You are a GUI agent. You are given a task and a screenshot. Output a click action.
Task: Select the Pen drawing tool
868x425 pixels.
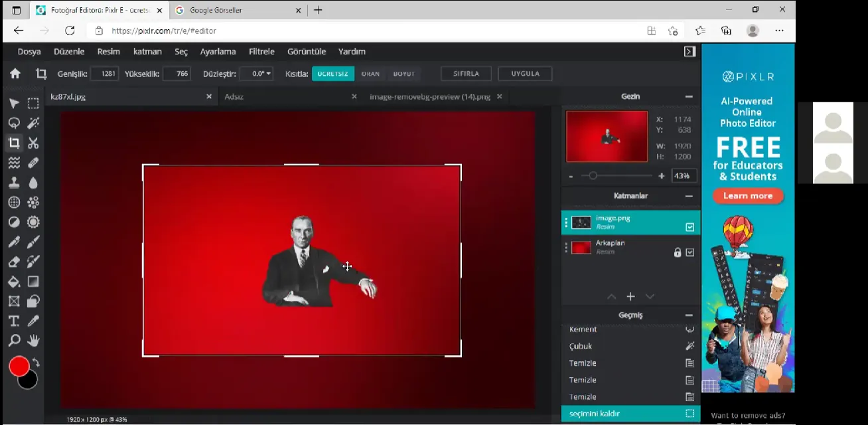click(14, 242)
